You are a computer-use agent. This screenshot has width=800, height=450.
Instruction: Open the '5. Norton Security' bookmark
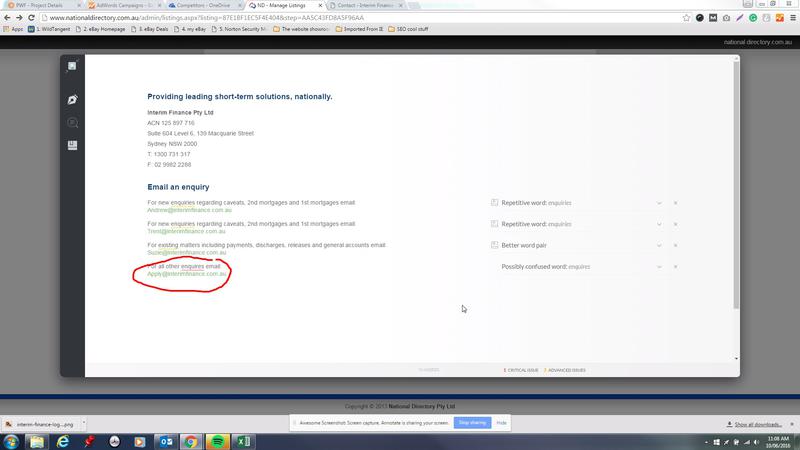click(x=239, y=29)
